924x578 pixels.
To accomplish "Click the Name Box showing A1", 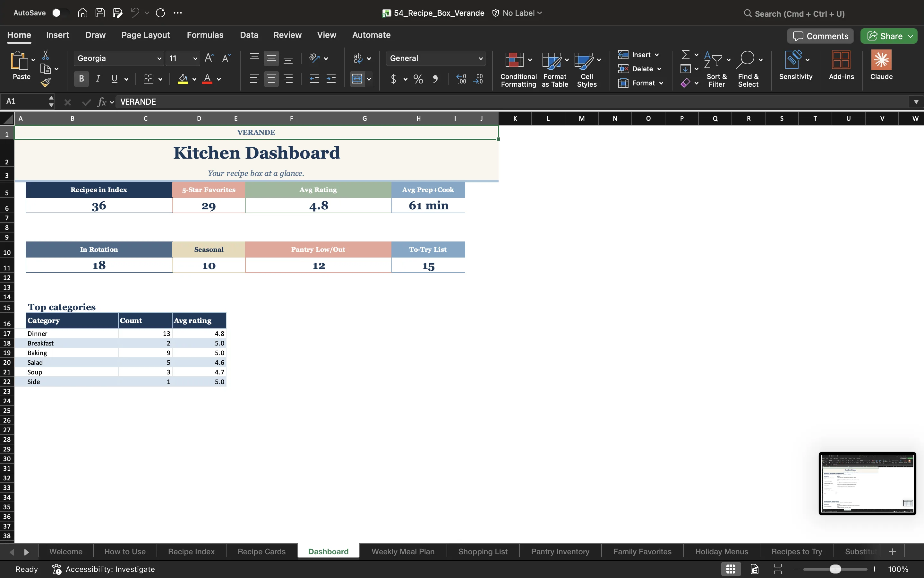I will point(24,102).
